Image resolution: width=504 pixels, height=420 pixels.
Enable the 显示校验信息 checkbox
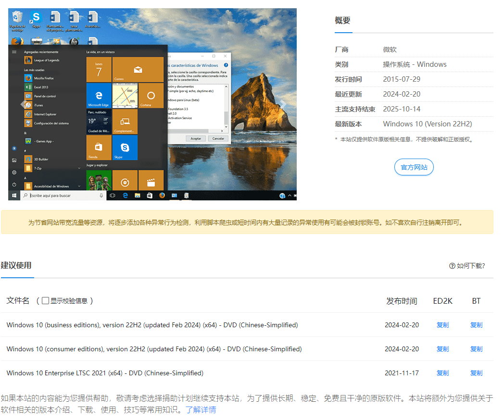pyautogui.click(x=45, y=300)
